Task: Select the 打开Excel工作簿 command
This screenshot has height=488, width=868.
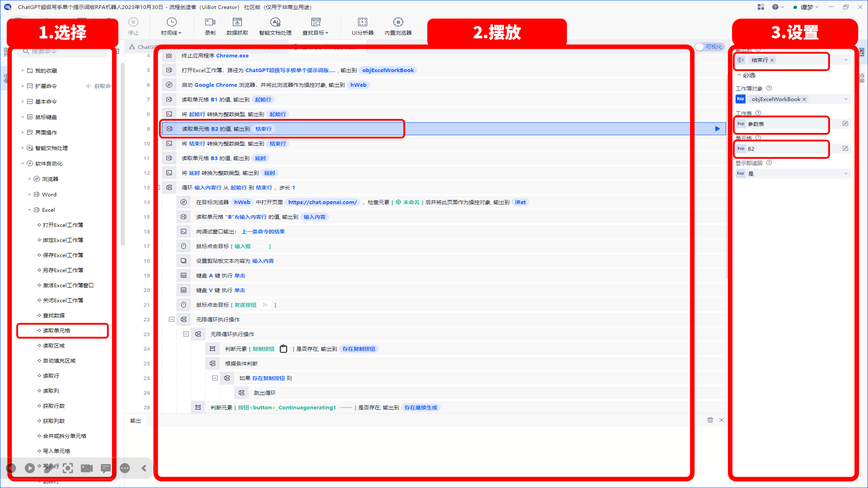Action: 63,225
